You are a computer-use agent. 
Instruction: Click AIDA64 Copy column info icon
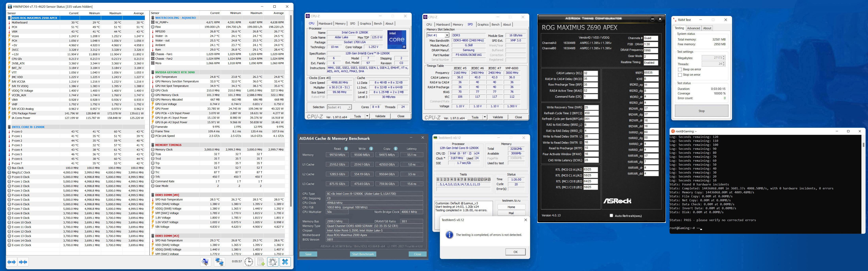pyautogui.click(x=396, y=149)
